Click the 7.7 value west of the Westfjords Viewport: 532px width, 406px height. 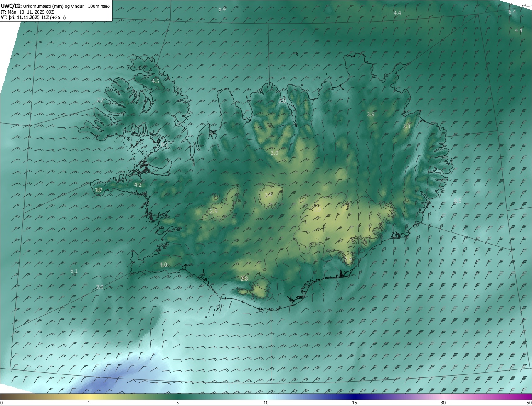point(100,100)
